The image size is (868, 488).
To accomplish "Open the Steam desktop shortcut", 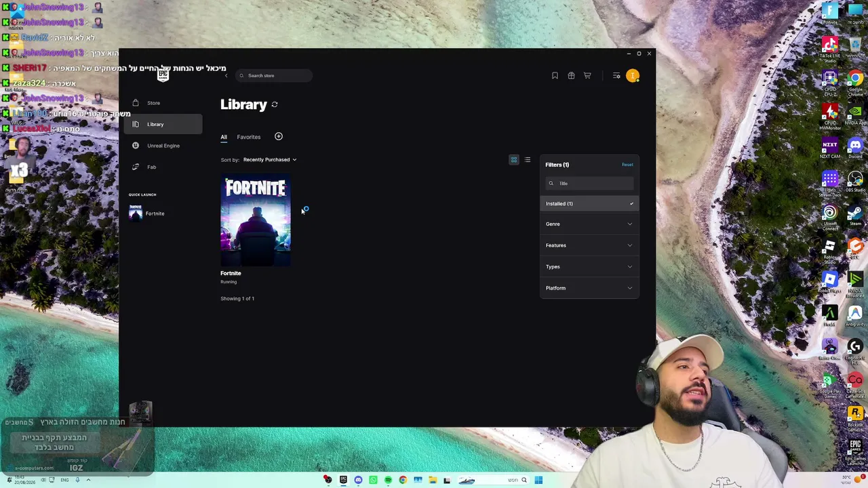I will 855,216.
